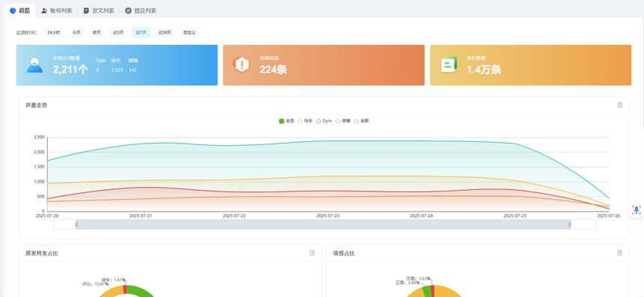Open the floating microphone assistant icon
Image resolution: width=644 pixels, height=297 pixels.
click(637, 210)
